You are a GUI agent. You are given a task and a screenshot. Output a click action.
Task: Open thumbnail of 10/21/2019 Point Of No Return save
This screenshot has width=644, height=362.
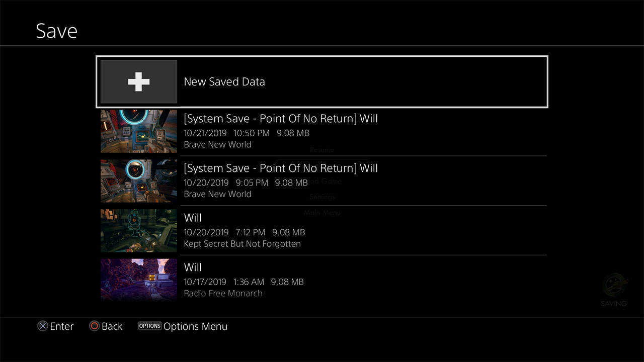(x=139, y=131)
